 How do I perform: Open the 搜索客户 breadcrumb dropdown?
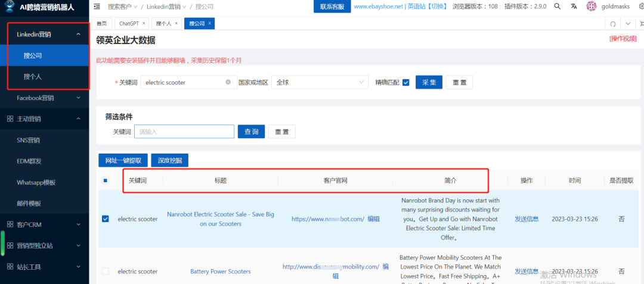pyautogui.click(x=123, y=7)
